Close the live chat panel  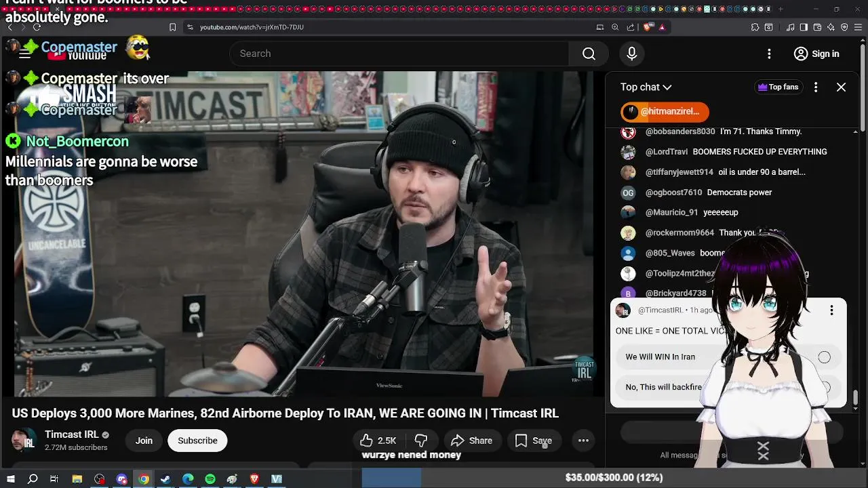(841, 87)
